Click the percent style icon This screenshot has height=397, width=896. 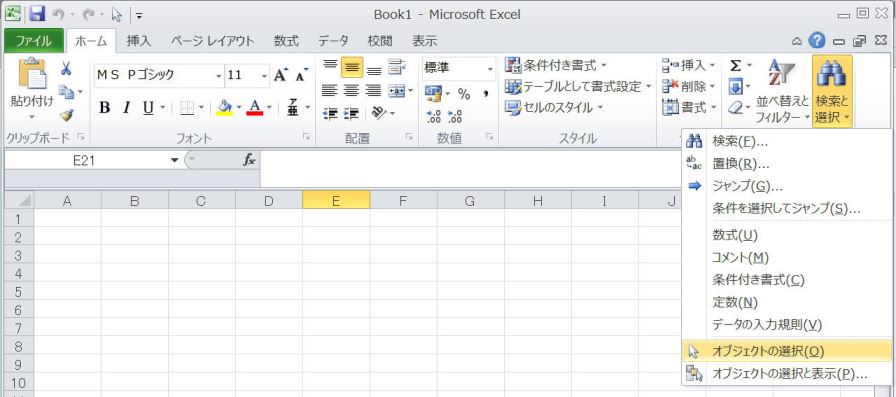click(464, 94)
